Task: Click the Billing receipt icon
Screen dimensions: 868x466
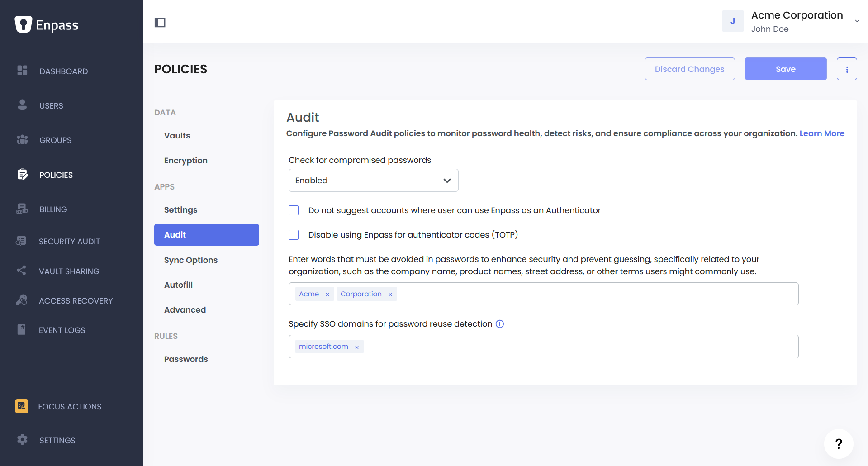Action: pos(22,209)
